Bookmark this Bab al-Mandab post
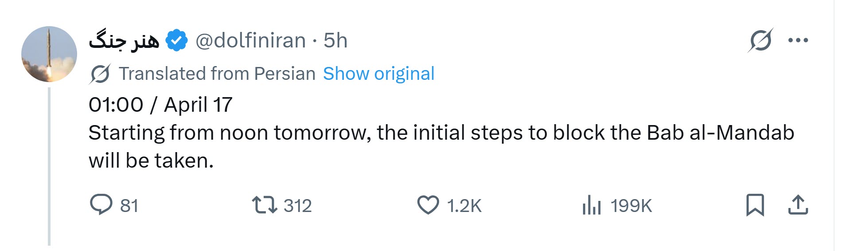The width and height of the screenshot is (868, 251). click(x=755, y=205)
